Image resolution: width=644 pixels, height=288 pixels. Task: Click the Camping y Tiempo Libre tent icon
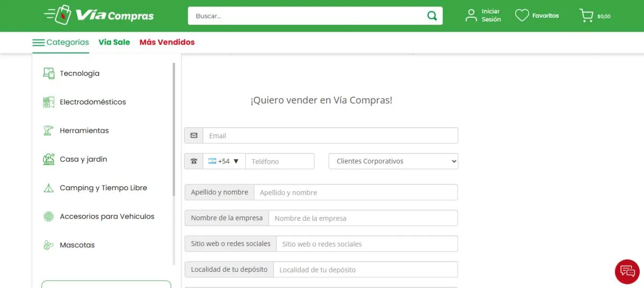(49, 188)
